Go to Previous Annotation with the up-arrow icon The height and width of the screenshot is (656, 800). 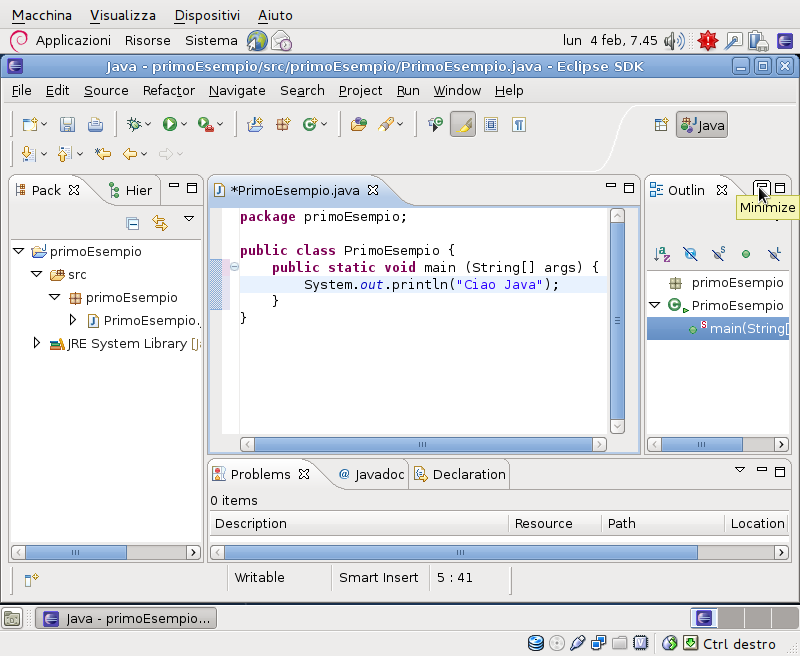click(64, 154)
